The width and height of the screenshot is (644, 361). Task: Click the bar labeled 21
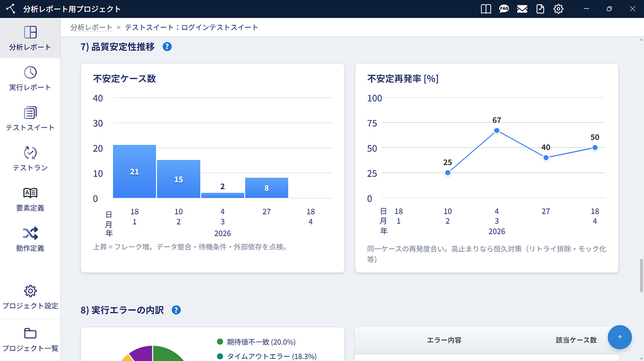(x=134, y=172)
